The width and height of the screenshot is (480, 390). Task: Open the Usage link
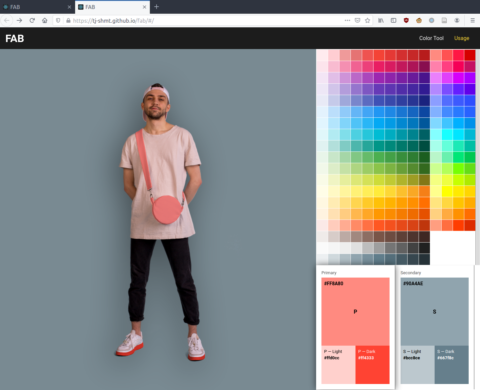(462, 38)
